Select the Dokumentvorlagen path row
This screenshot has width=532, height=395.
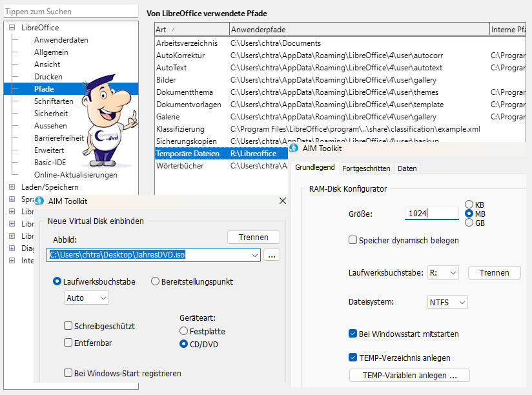pos(340,105)
